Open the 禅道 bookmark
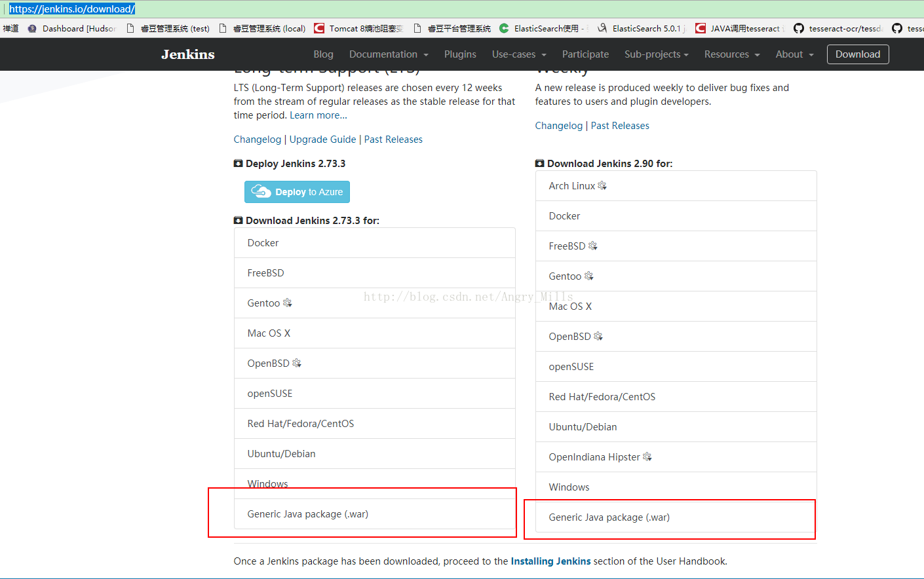The height and width of the screenshot is (579, 924). click(10, 28)
